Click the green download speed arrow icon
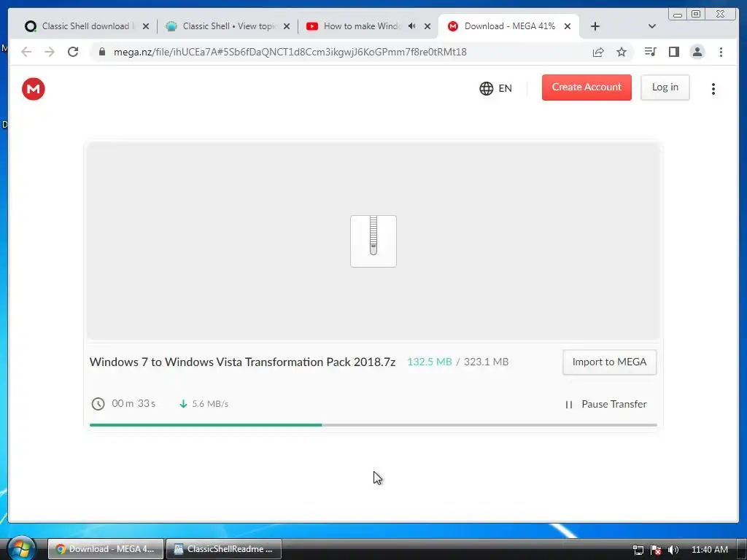 (x=183, y=404)
